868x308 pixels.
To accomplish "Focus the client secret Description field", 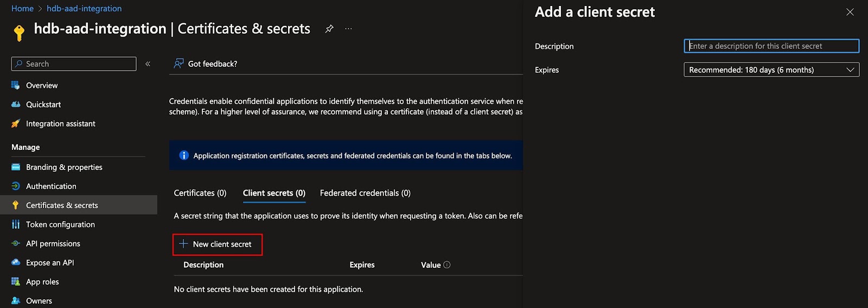I will coord(771,46).
